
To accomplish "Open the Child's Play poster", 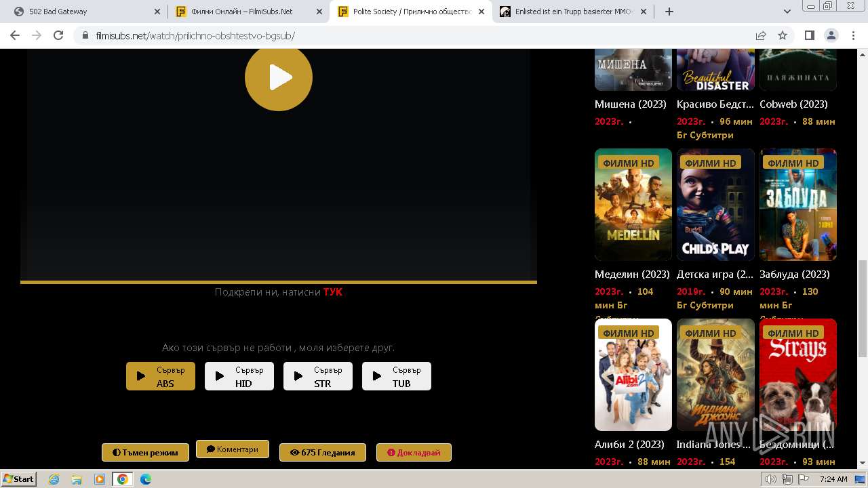I will pyautogui.click(x=715, y=205).
